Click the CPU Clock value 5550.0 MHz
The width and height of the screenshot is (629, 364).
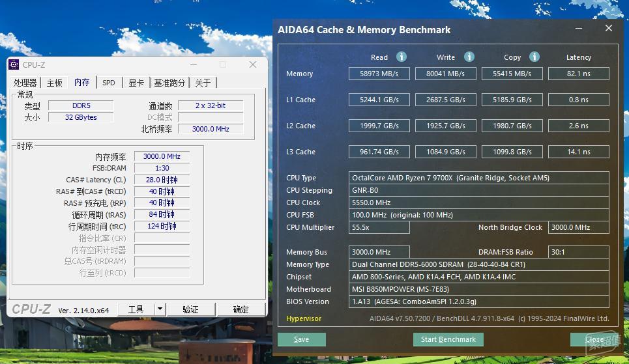(479, 203)
